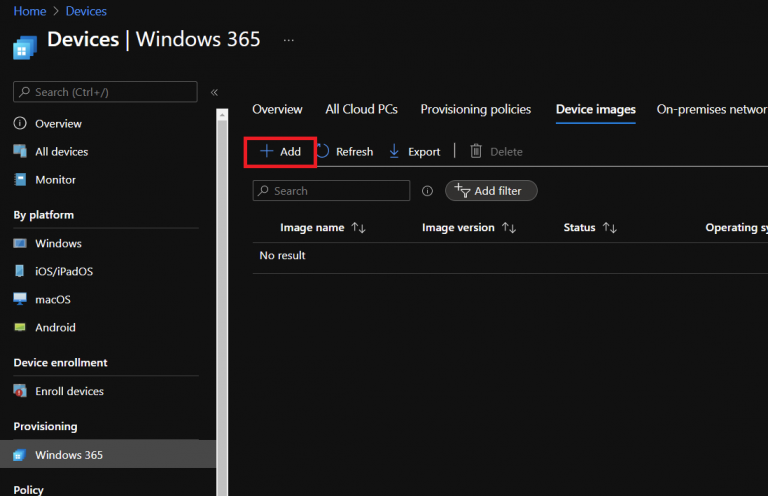Collapse the sidebar with double chevron
768x496 pixels.
click(214, 92)
